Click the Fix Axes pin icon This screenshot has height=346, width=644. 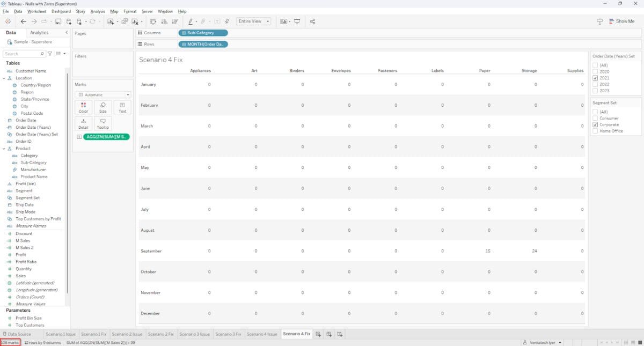pyautogui.click(x=227, y=21)
